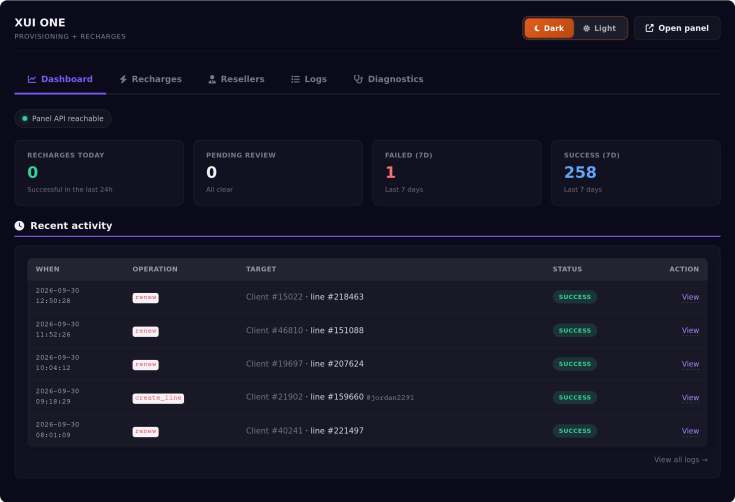The width and height of the screenshot is (735, 502).
Task: Click the STATUS column header
Action: click(x=567, y=270)
